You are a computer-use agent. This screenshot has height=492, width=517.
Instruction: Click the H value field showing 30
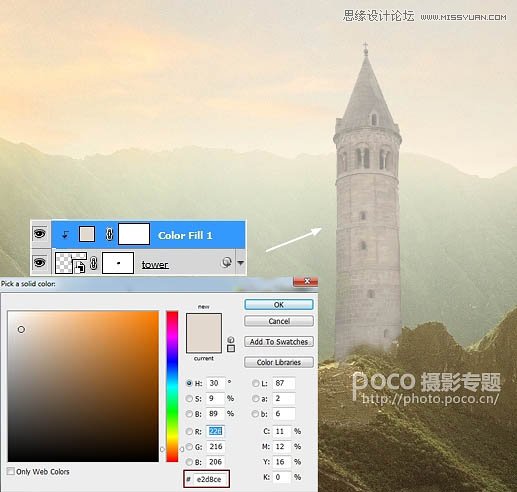[x=215, y=383]
